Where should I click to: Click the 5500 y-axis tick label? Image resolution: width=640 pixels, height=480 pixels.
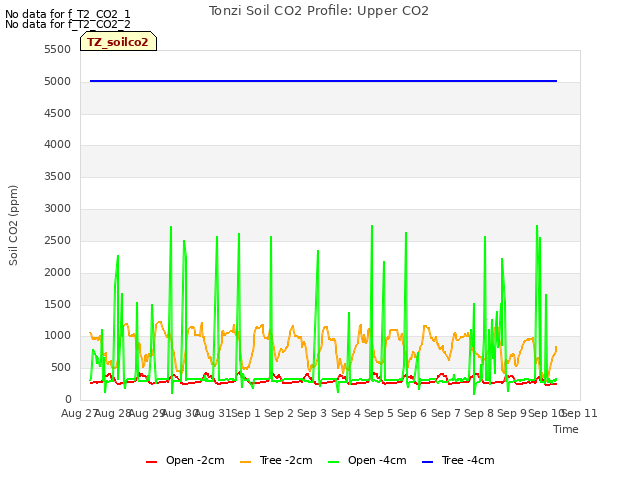click(58, 49)
